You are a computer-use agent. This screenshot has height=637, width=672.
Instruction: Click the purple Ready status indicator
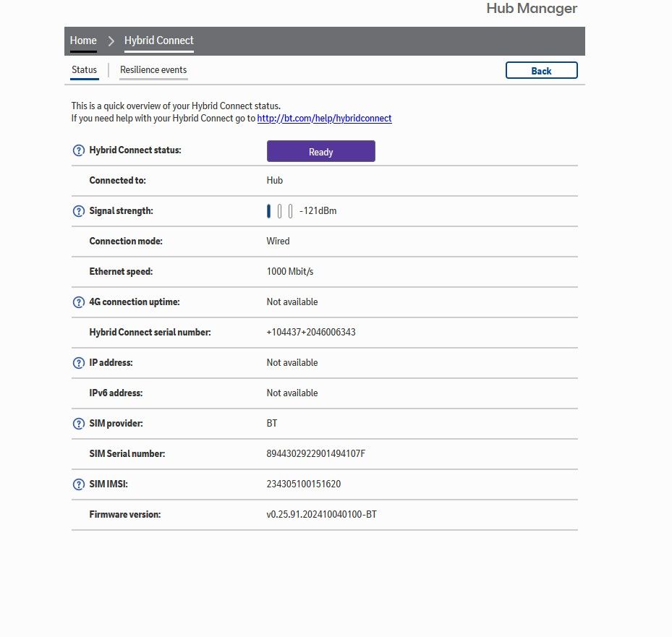point(320,152)
